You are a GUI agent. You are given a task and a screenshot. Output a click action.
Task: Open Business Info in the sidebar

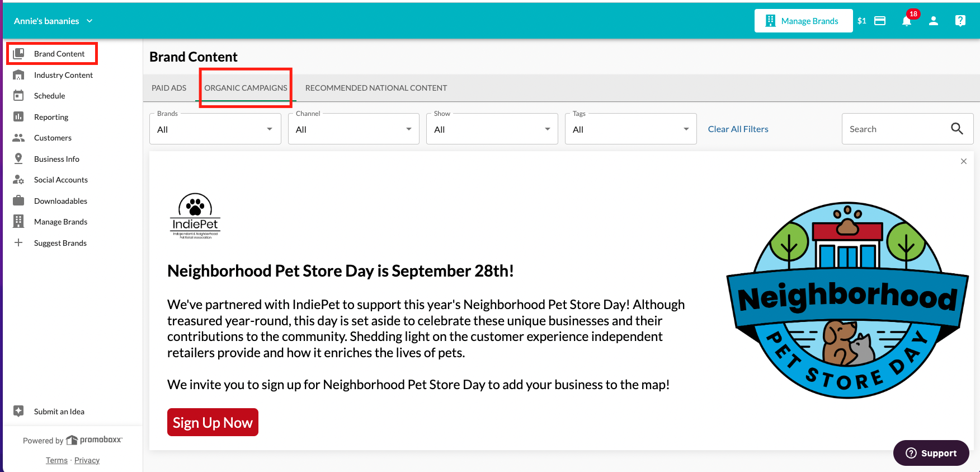pyautogui.click(x=56, y=159)
